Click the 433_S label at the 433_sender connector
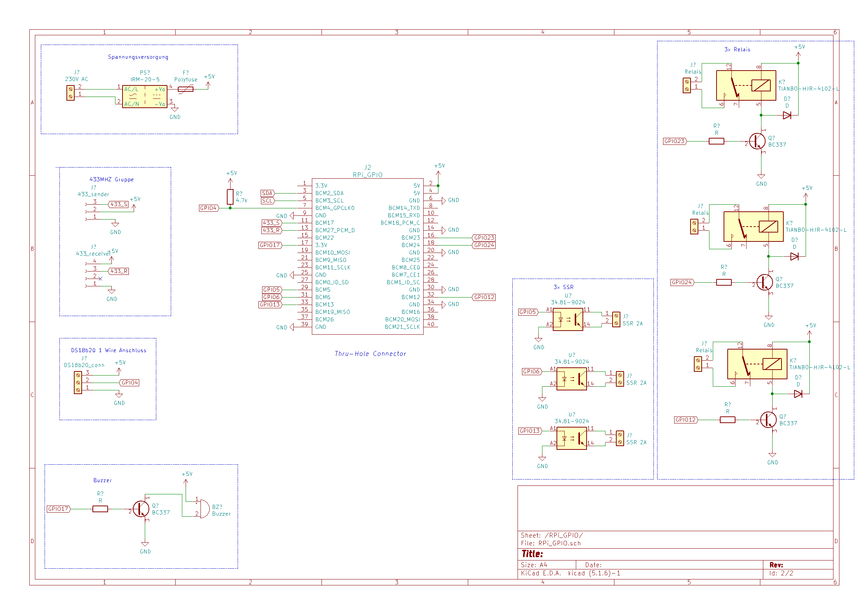 click(119, 204)
